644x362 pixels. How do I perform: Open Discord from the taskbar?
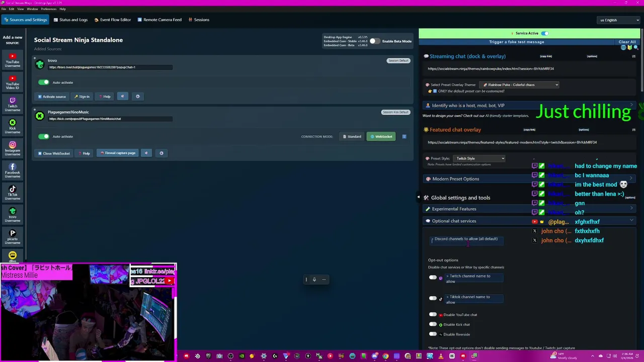[374, 356]
